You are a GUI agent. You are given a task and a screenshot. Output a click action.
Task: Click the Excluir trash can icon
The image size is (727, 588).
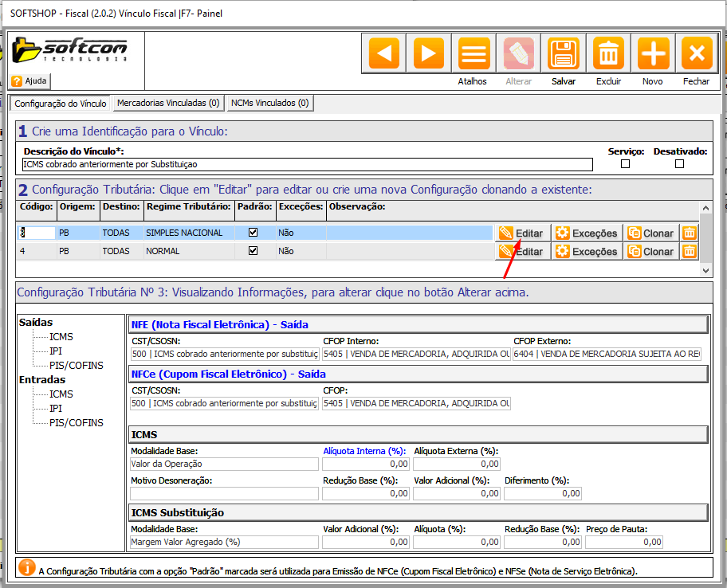coord(608,54)
